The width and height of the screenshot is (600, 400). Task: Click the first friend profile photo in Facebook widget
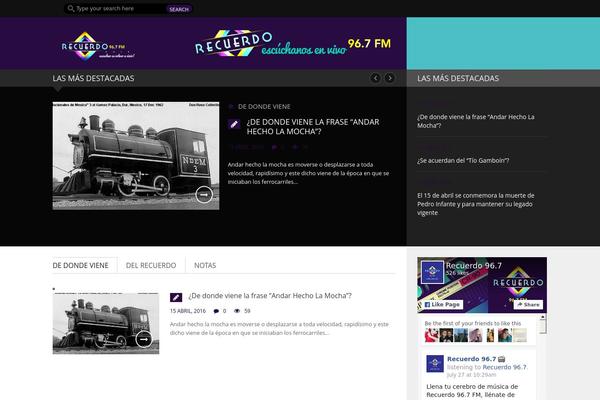click(x=432, y=335)
